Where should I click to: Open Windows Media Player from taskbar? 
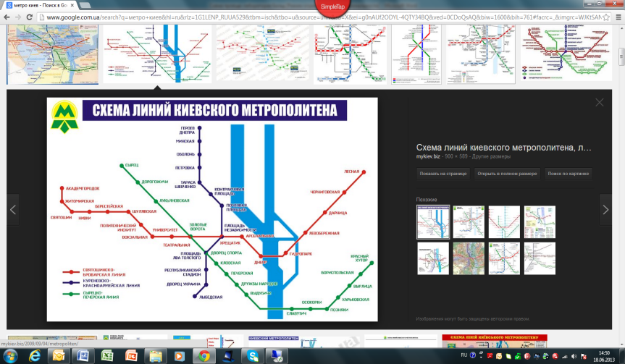tap(180, 355)
